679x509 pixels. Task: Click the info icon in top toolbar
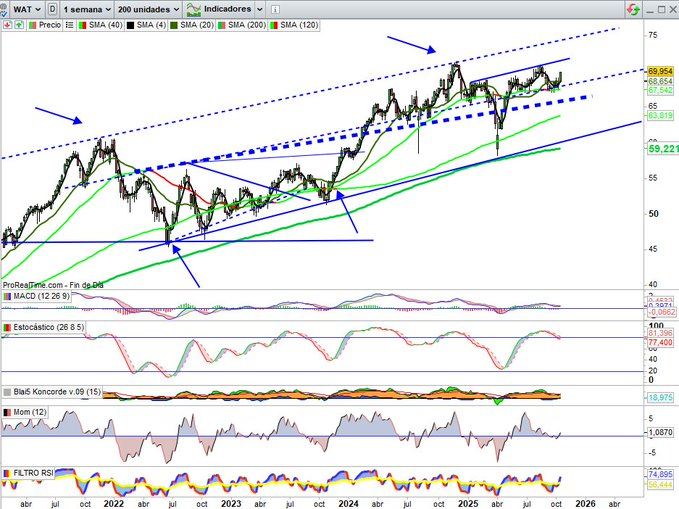[275, 9]
